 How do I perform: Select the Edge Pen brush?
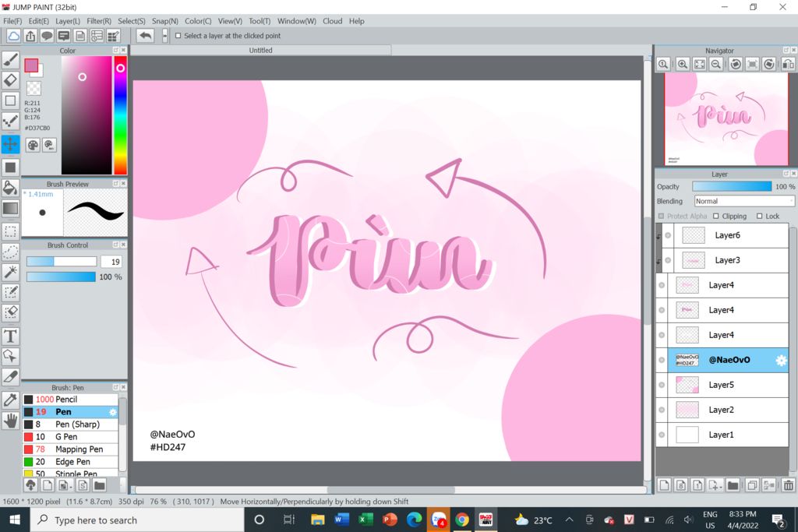[x=70, y=462]
